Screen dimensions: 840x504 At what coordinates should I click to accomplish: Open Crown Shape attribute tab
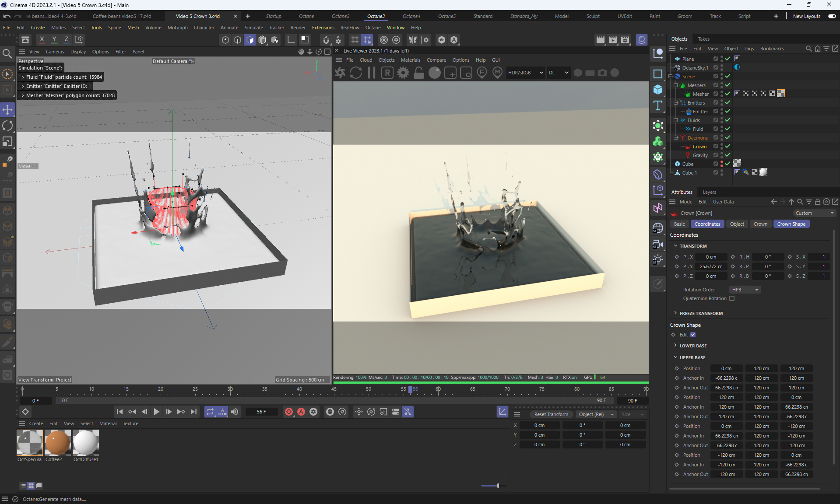point(791,224)
